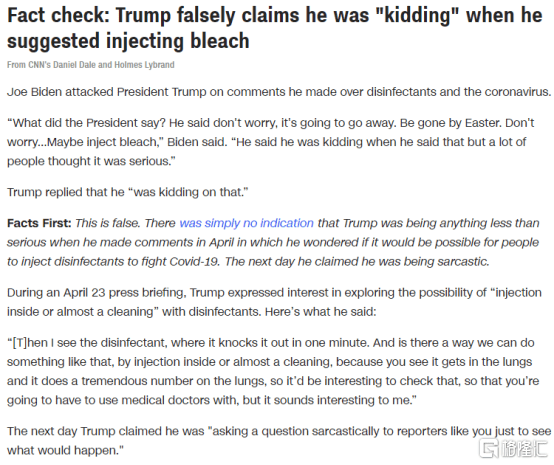Click the italic text 'This is false.'
Viewport: 554px width, 465px height.
(108, 223)
